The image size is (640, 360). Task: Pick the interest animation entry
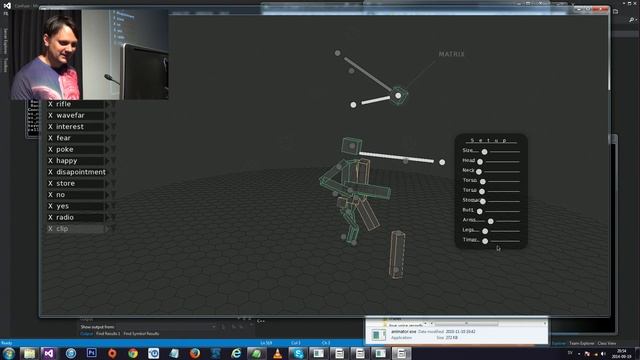[x=70, y=127]
